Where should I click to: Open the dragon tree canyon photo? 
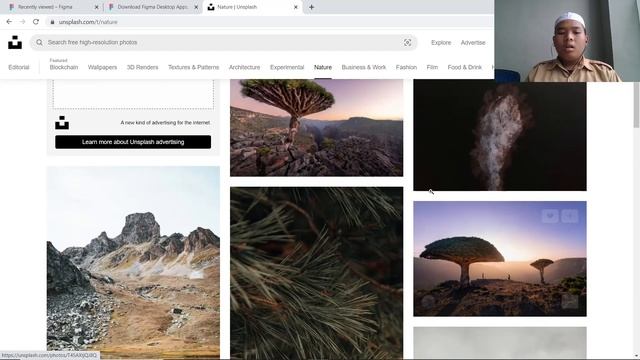(316, 128)
